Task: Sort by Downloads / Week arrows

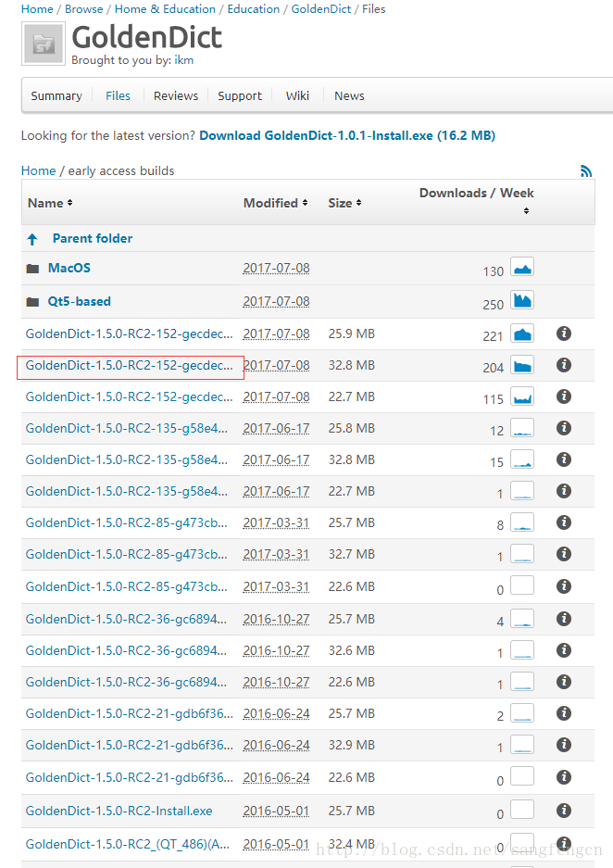Action: tap(526, 211)
